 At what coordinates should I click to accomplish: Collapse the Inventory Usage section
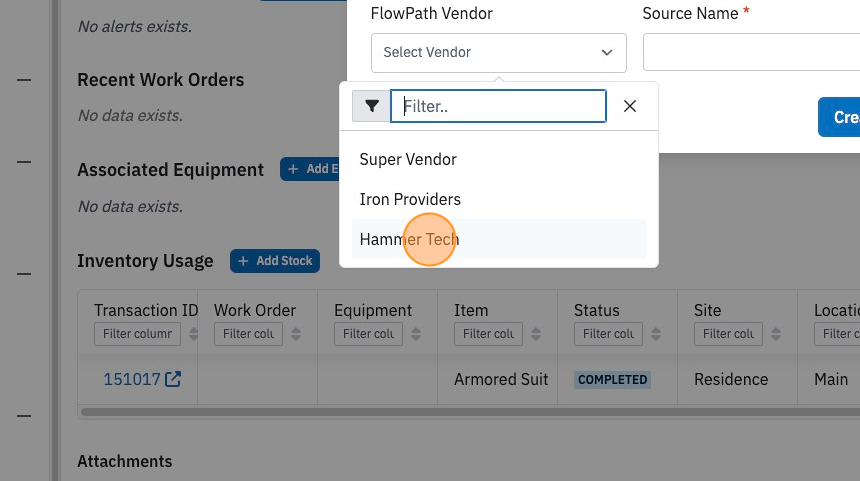(x=24, y=274)
